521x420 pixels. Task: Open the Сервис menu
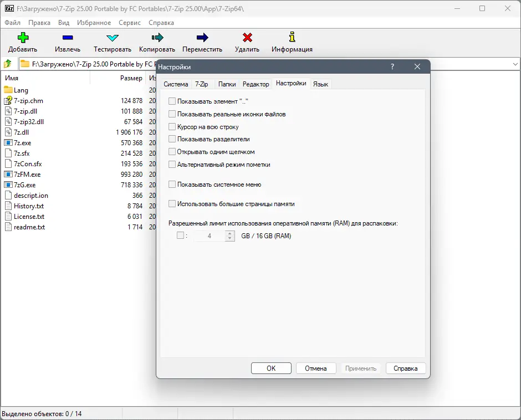[130, 23]
